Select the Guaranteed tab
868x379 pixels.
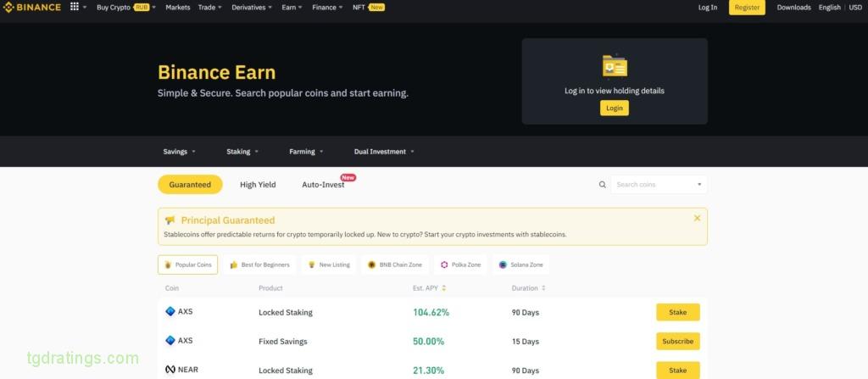[190, 185]
